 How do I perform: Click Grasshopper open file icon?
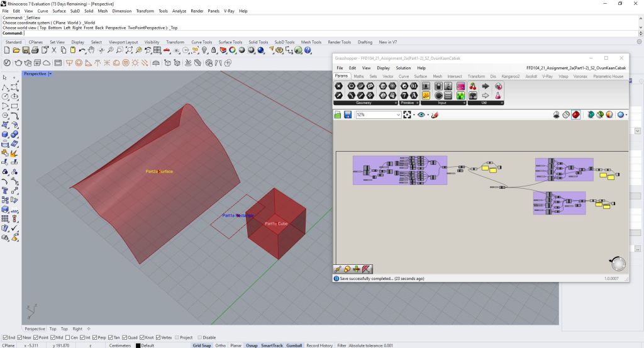click(x=338, y=115)
